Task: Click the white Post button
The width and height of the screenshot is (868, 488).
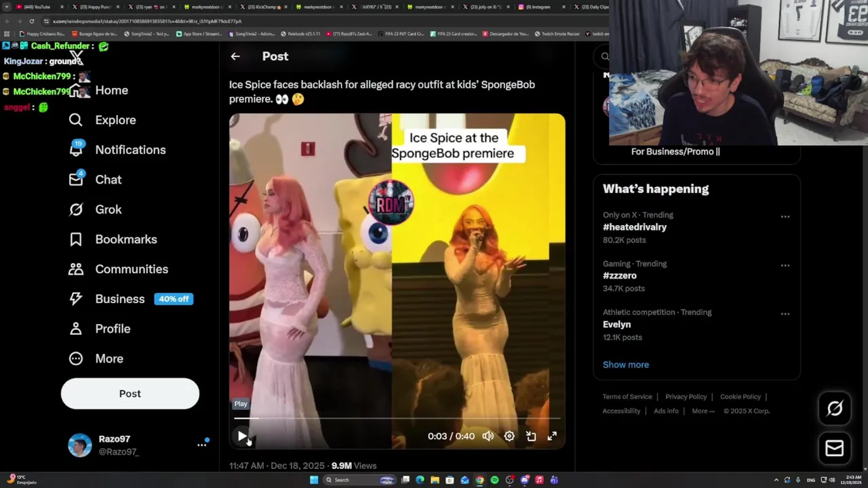Action: [130, 394]
